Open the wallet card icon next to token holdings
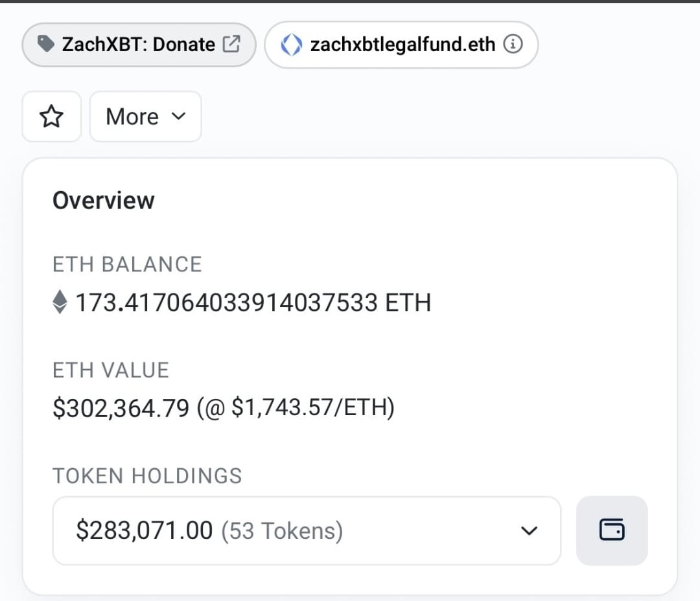Image resolution: width=700 pixels, height=601 pixels. coord(611,530)
